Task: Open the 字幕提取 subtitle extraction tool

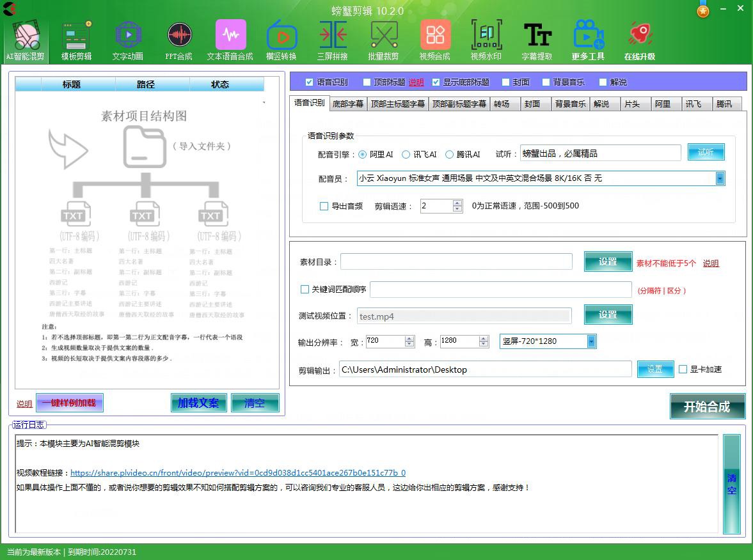Action: click(x=537, y=40)
